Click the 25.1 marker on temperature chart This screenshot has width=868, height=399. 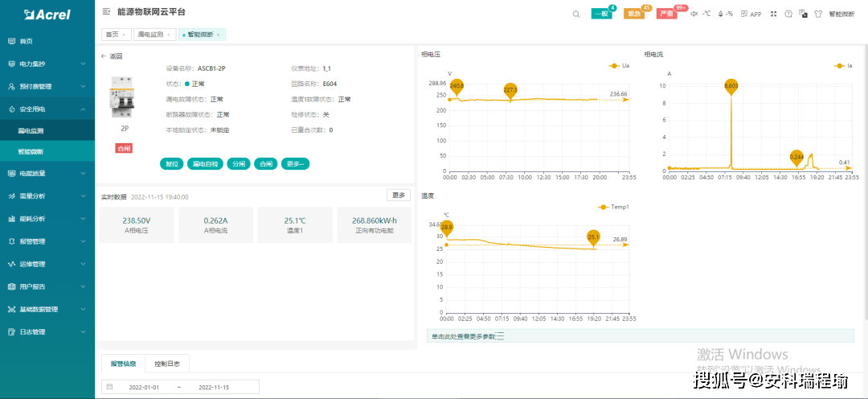(x=593, y=238)
